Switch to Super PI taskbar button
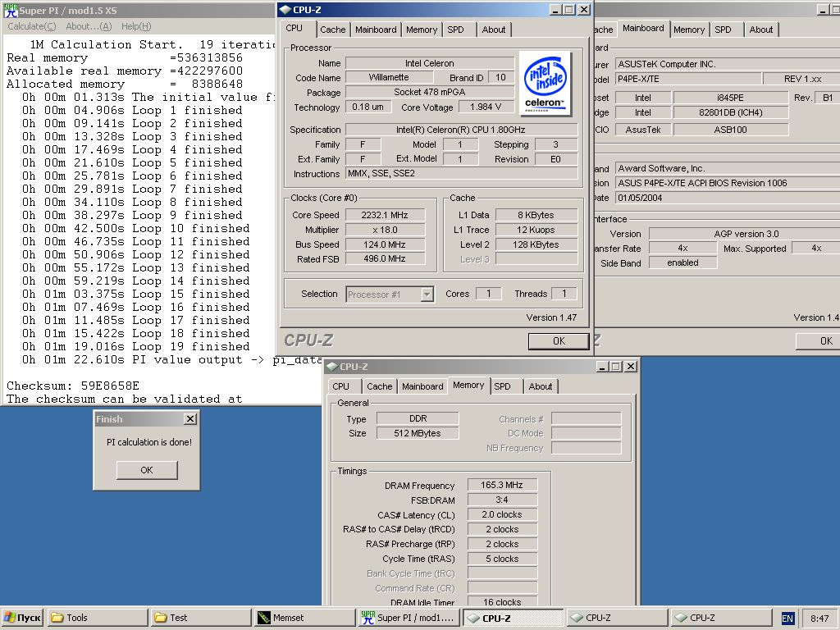 tap(408, 618)
